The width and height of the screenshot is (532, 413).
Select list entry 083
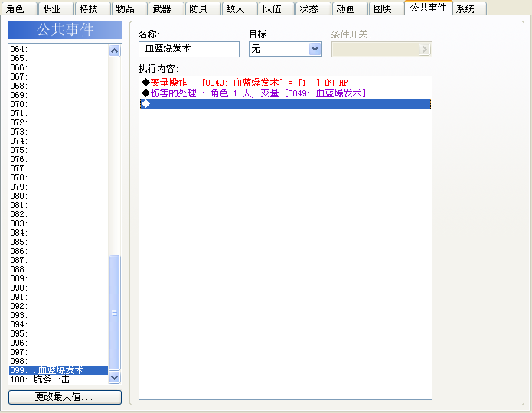(58, 223)
